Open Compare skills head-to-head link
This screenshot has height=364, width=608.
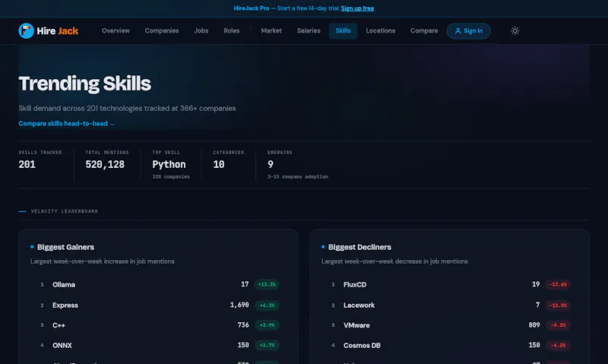(66, 124)
